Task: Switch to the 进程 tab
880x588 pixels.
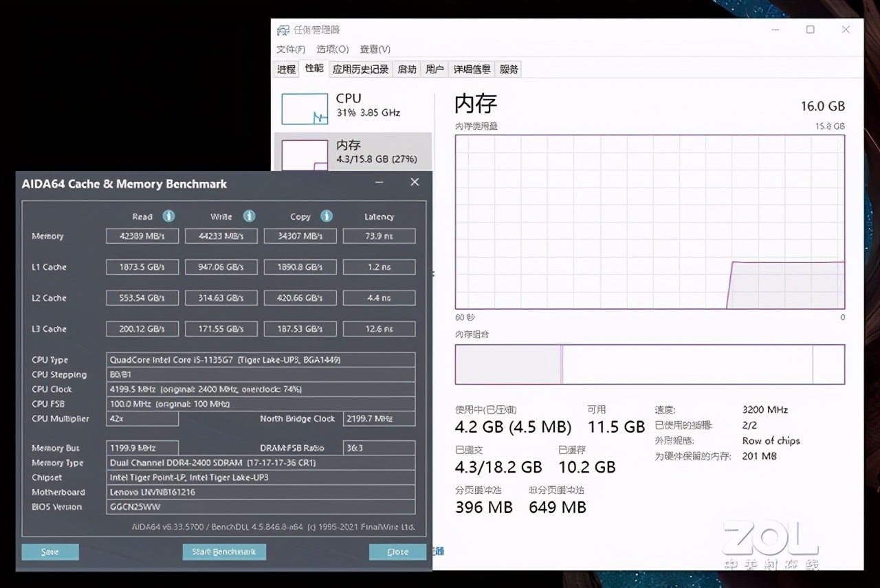Action: pyautogui.click(x=287, y=69)
